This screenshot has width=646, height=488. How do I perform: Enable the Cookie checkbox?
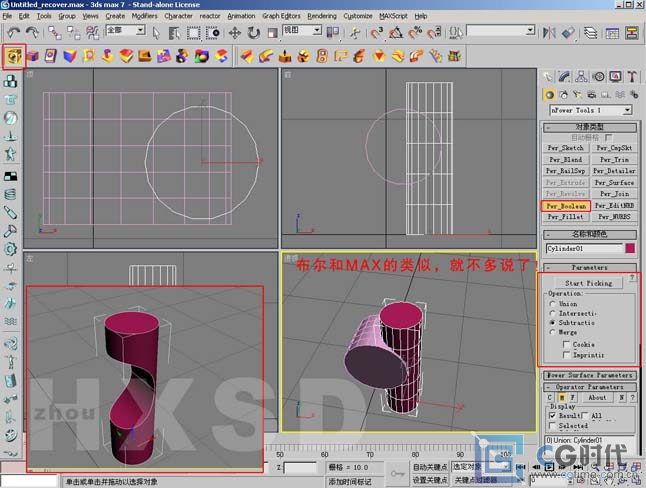566,344
